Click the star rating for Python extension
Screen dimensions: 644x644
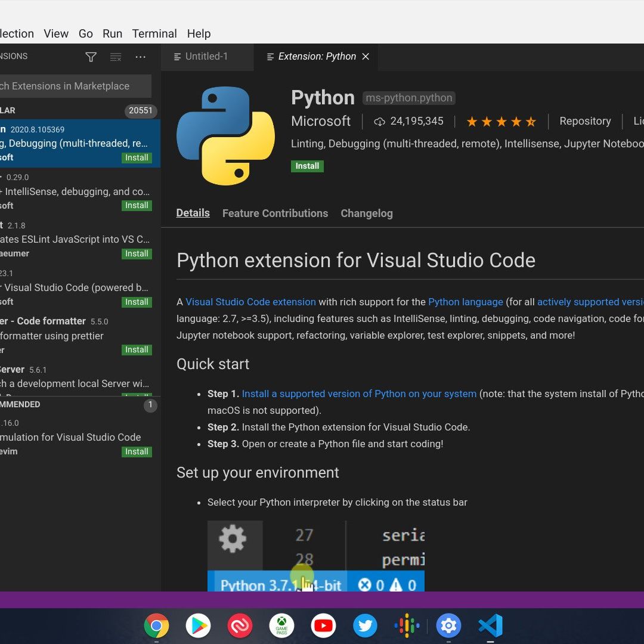coord(501,122)
